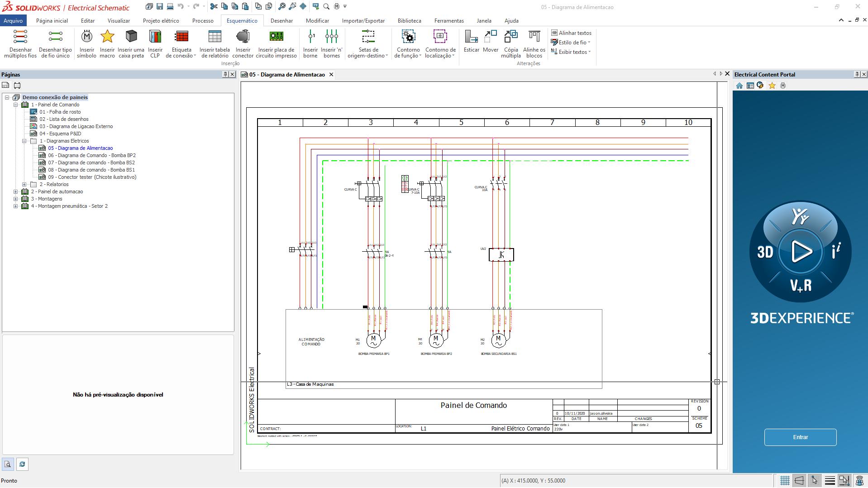Toggle the preview magnifier button below Páginas
The width and height of the screenshot is (868, 488).
pyautogui.click(x=8, y=464)
